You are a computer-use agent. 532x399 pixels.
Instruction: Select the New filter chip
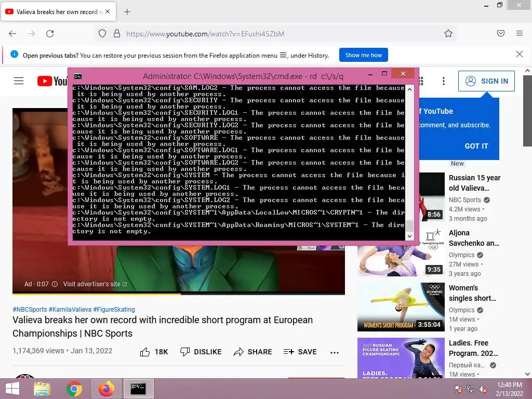pyautogui.click(x=457, y=164)
